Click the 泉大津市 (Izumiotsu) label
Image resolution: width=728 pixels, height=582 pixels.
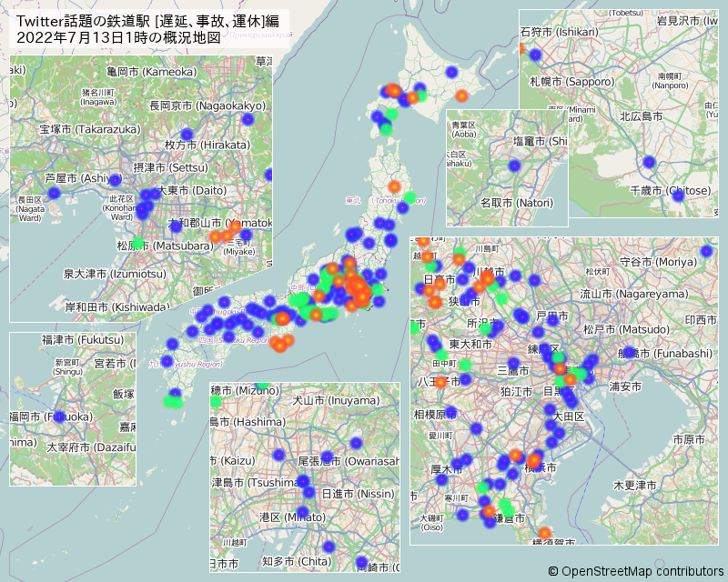click(x=115, y=274)
